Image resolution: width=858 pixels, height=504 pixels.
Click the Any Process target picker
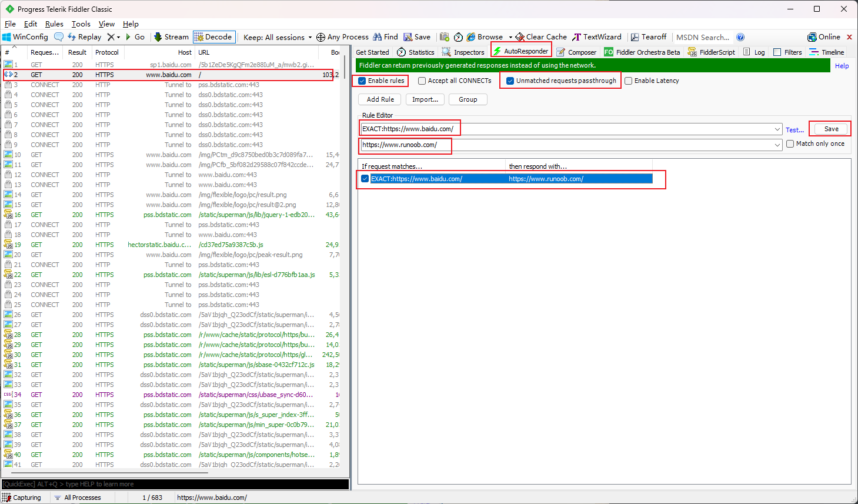[342, 37]
